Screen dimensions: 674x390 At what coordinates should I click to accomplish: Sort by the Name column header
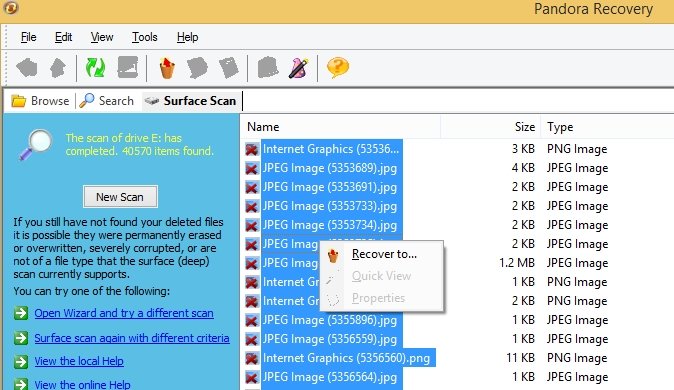(x=263, y=127)
